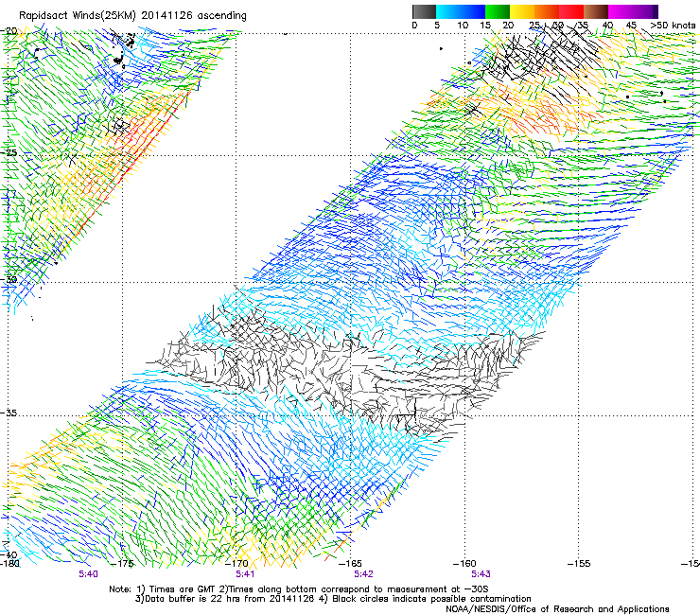The width and height of the screenshot is (700, 615).
Task: Click the 'Data buffer is 22 hrs' note line
Action: coord(334,599)
